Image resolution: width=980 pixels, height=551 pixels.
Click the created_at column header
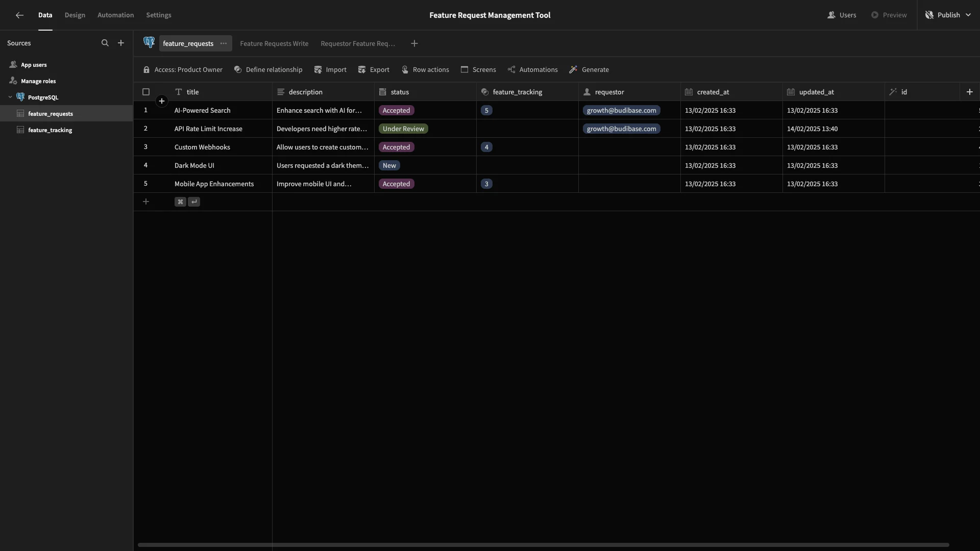[x=731, y=92]
